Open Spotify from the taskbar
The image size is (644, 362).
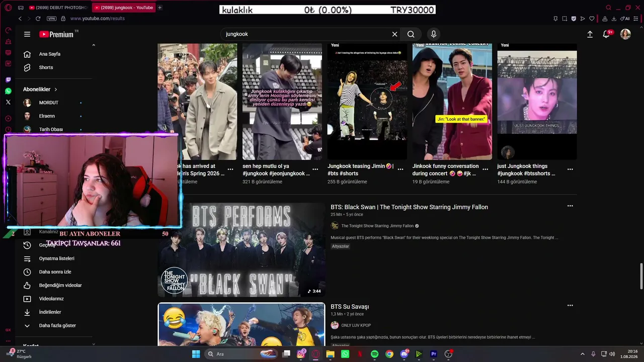tap(375, 354)
